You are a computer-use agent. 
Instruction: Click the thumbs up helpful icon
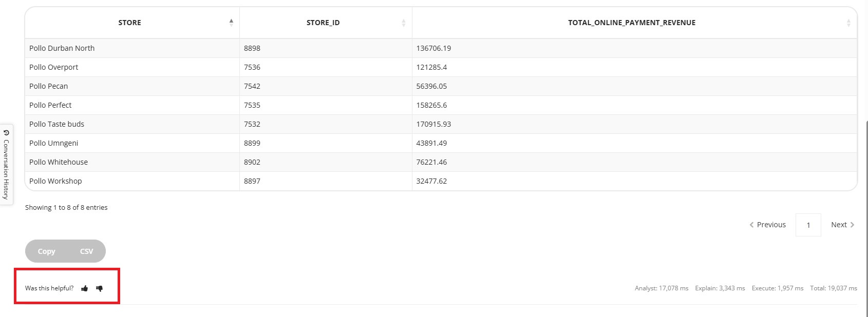[x=85, y=288]
